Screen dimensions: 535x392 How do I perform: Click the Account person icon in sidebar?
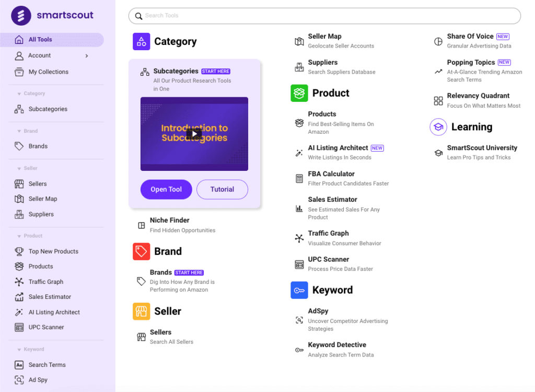point(19,55)
